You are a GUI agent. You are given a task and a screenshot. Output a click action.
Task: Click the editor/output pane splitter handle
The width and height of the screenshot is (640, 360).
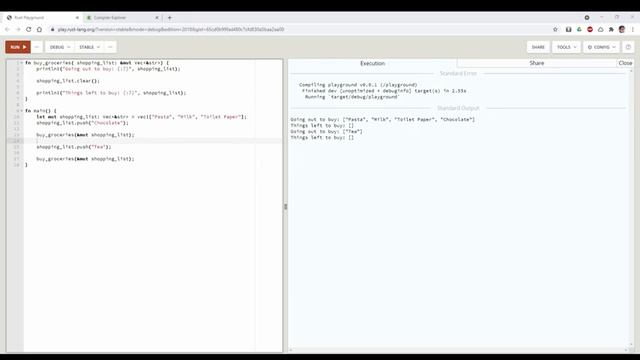pyautogui.click(x=285, y=207)
